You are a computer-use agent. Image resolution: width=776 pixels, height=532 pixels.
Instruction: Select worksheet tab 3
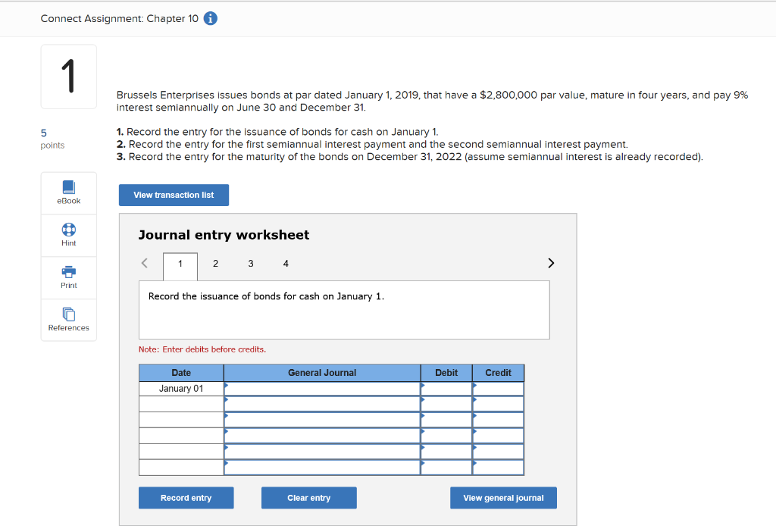(251, 263)
